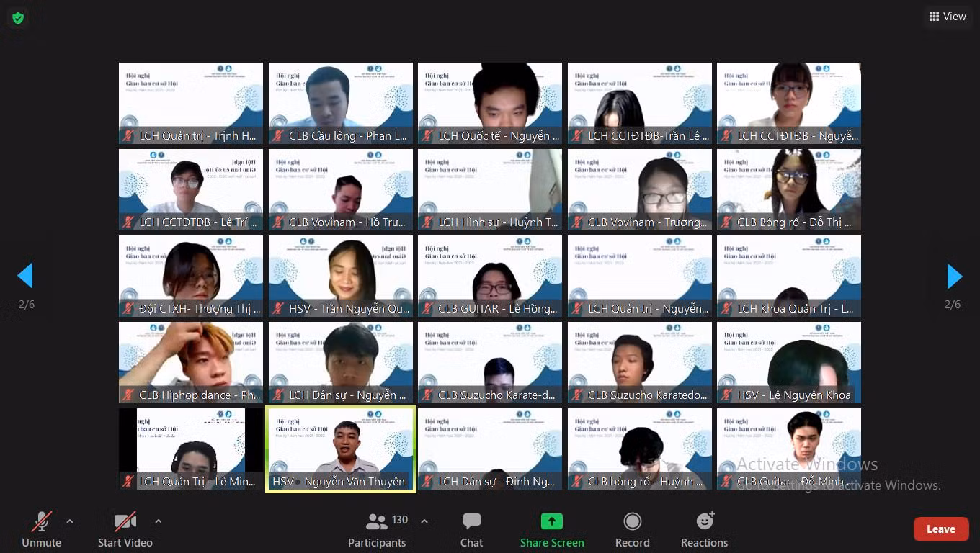Click the green Share Screen icon
980x553 pixels.
point(552,521)
